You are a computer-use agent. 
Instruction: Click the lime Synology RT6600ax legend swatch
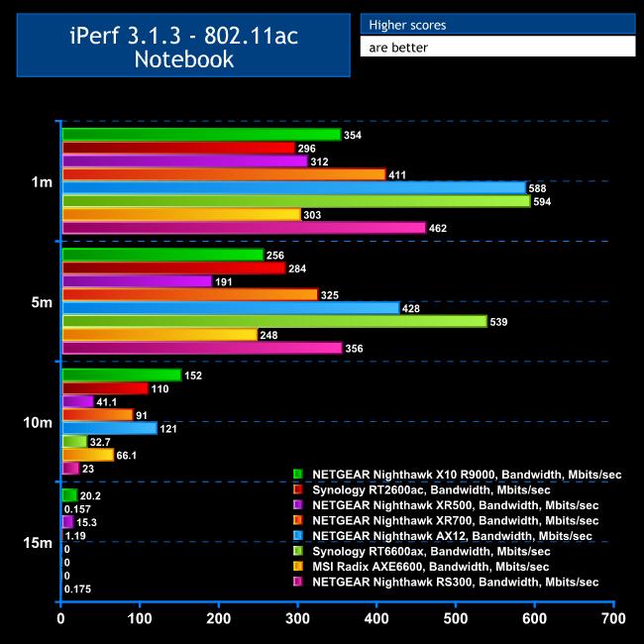[298, 551]
